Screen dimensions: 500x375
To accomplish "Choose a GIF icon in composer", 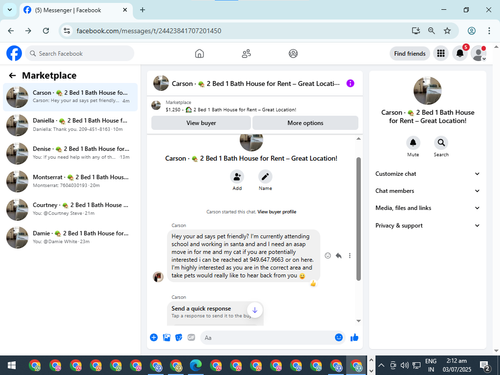I will [x=191, y=337].
